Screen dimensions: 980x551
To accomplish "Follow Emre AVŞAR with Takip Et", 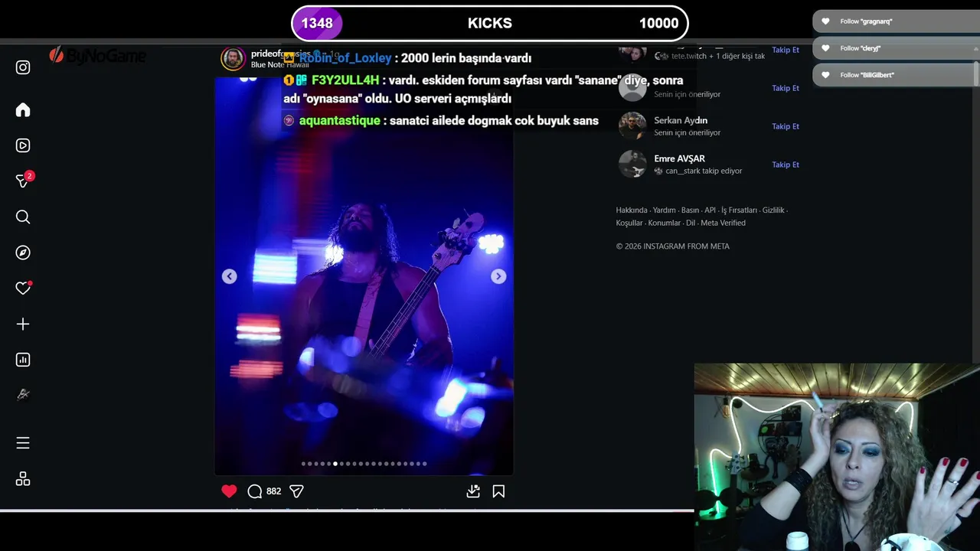I will pyautogui.click(x=785, y=165).
